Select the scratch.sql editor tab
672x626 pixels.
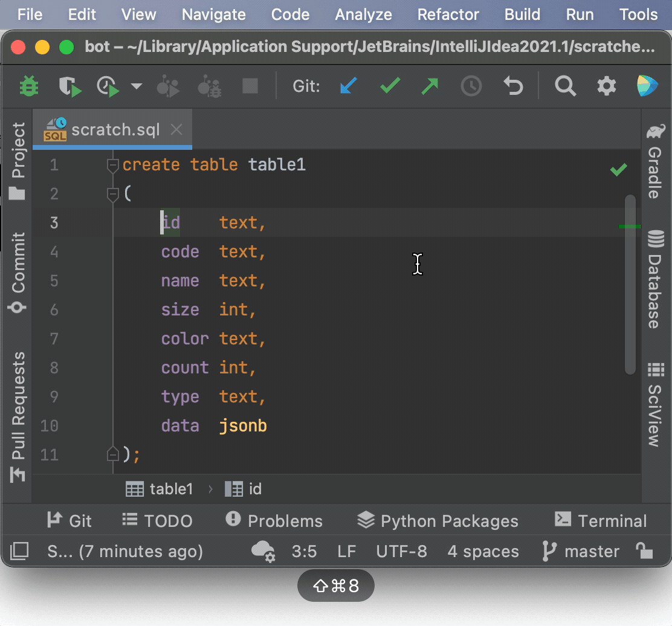(115, 128)
